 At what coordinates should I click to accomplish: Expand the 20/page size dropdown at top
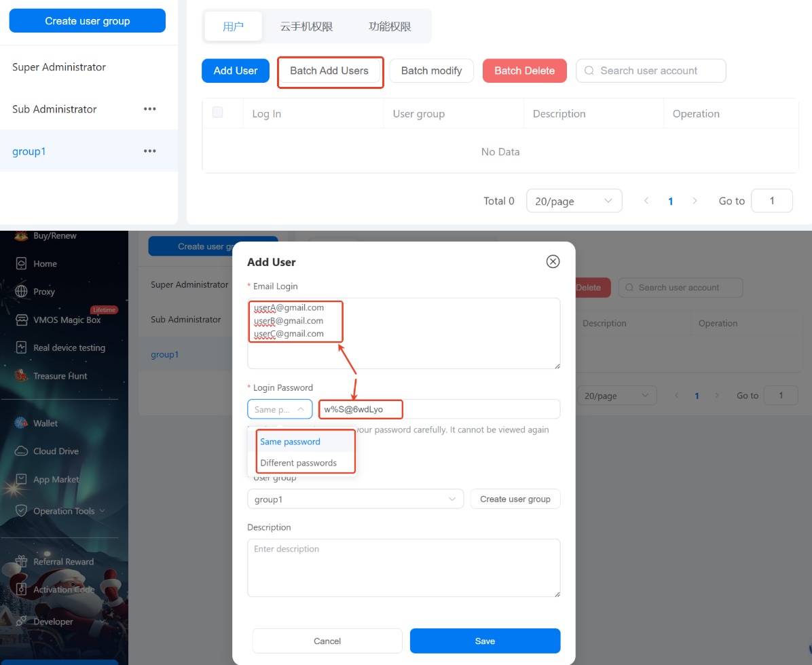click(x=574, y=201)
